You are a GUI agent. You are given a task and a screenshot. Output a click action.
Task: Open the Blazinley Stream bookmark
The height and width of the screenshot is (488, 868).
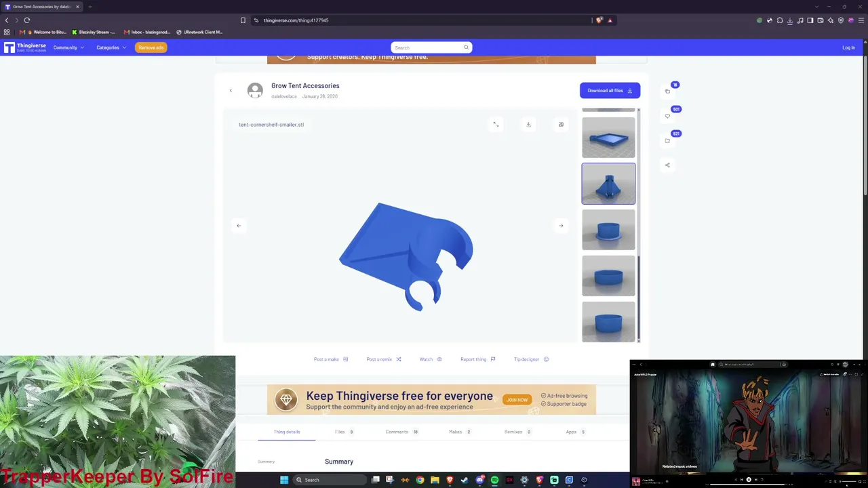(94, 32)
